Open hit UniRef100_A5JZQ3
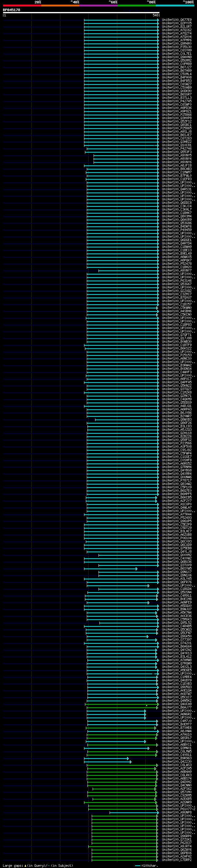The height and width of the screenshot is (868, 197). pyautogui.click(x=176, y=430)
